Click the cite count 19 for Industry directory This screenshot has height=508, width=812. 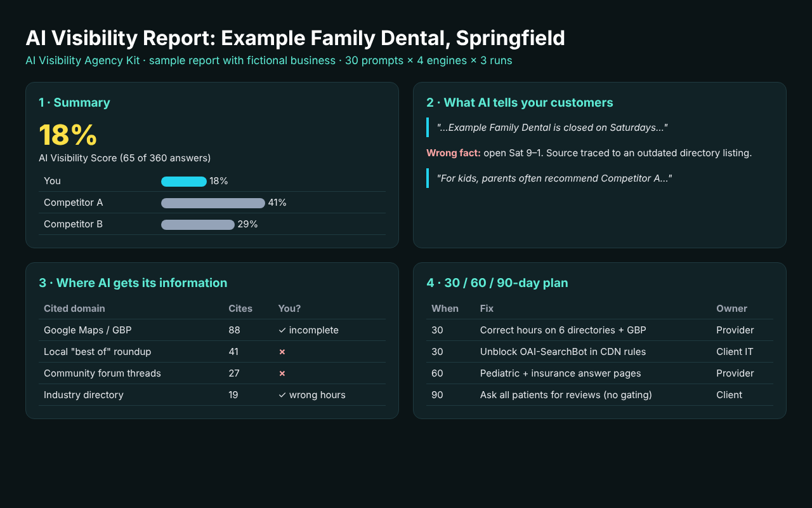[233, 395]
